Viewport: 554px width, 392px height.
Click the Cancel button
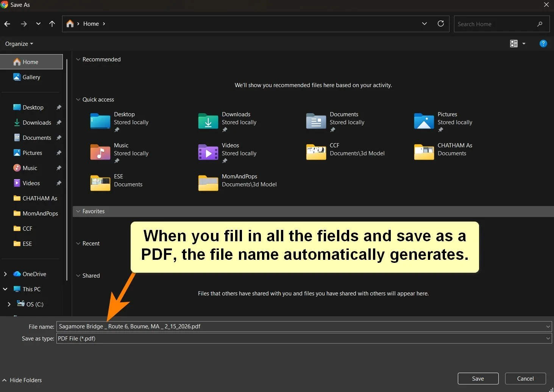click(525, 378)
